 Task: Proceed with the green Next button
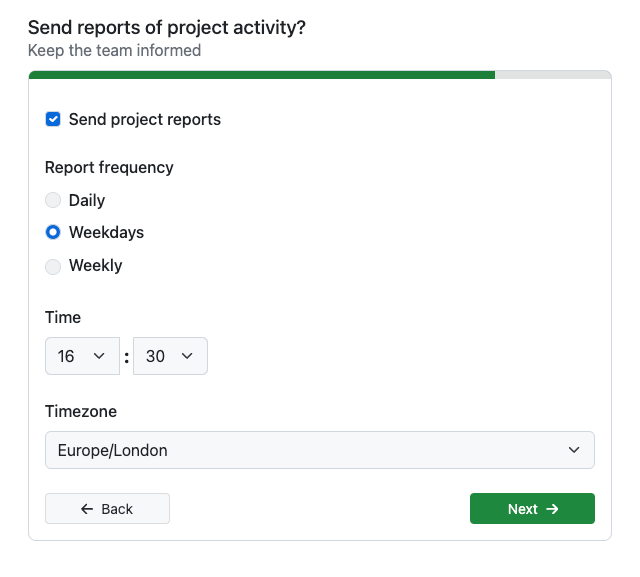tap(532, 509)
